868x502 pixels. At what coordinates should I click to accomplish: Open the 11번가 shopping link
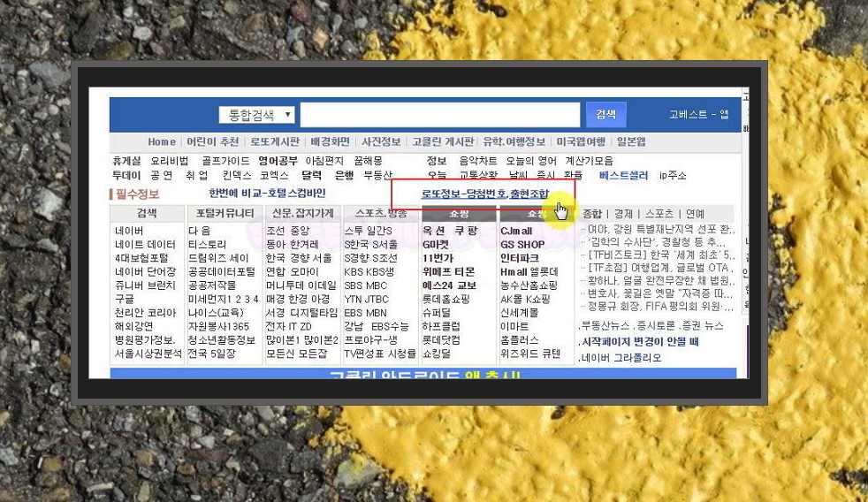coord(438,258)
